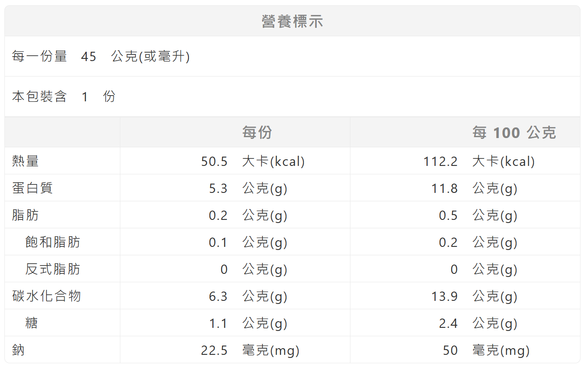This screenshot has width=588, height=369.
Task: Select the 本包裝含 1 份 row
Action: 292,96
